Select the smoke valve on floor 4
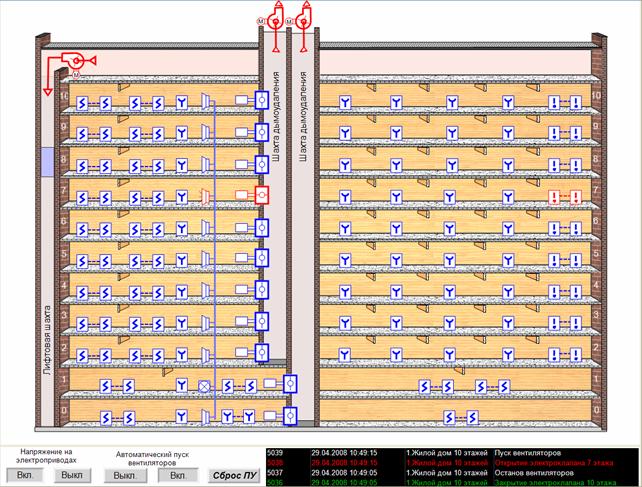This screenshot has width=642, height=487. point(262,290)
